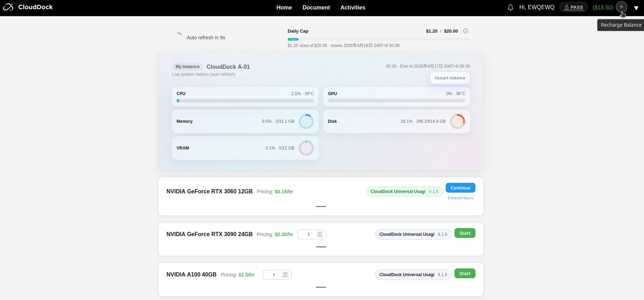This screenshot has height=300, width=644.
Task: Expand the NVIDIA A100 40GB card handle
Action: click(321, 287)
